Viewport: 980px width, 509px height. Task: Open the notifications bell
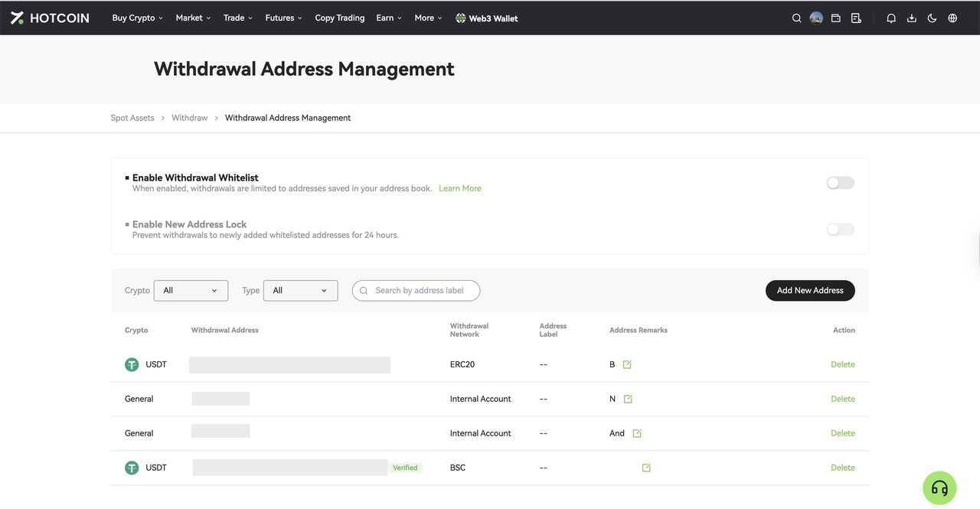pyautogui.click(x=891, y=18)
